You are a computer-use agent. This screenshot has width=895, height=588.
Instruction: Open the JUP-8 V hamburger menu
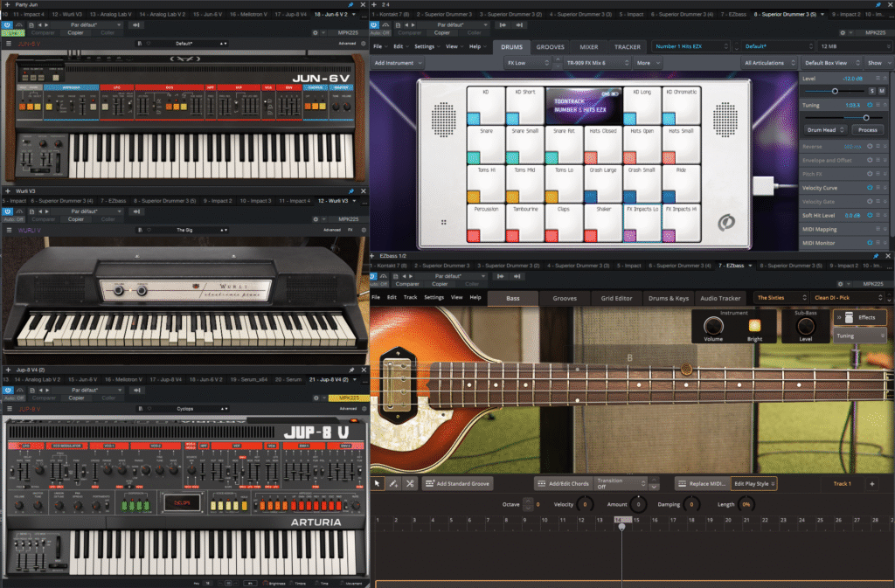tap(9, 409)
